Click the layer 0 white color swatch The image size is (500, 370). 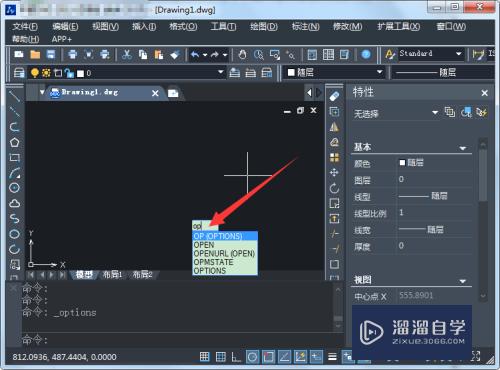click(x=80, y=73)
